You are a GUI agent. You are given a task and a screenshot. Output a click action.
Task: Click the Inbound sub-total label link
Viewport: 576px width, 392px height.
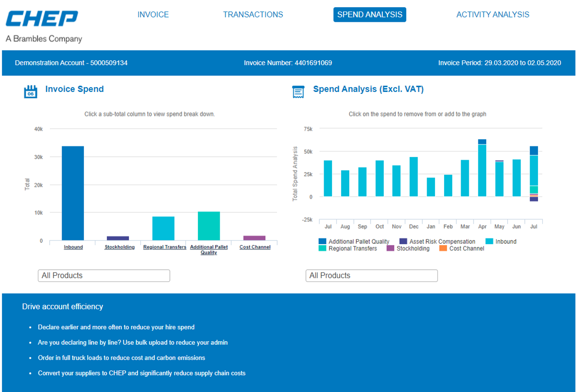tap(73, 247)
